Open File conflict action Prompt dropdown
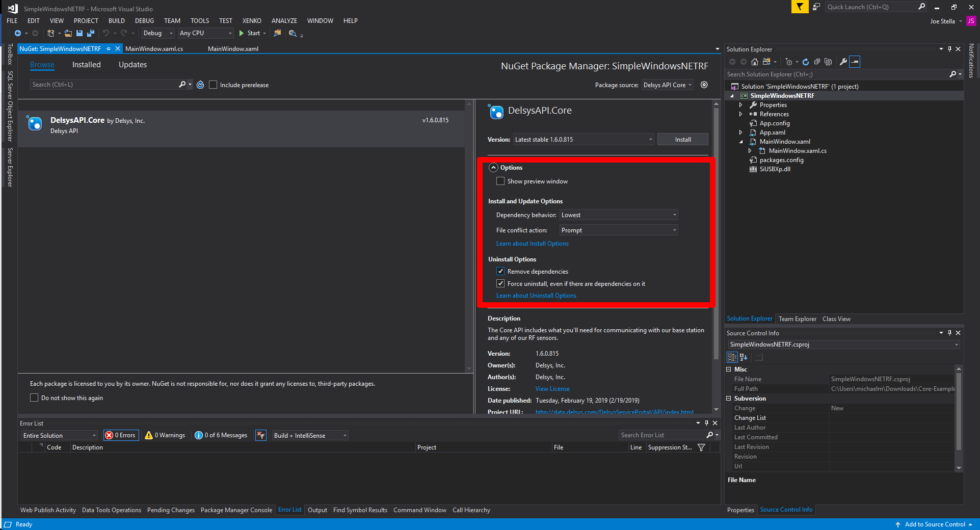Image resolution: width=980 pixels, height=530 pixels. point(619,230)
